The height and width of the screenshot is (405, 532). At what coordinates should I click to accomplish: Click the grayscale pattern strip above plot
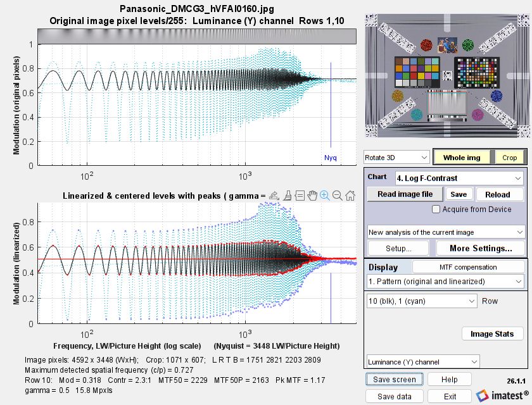pyautogui.click(x=197, y=36)
